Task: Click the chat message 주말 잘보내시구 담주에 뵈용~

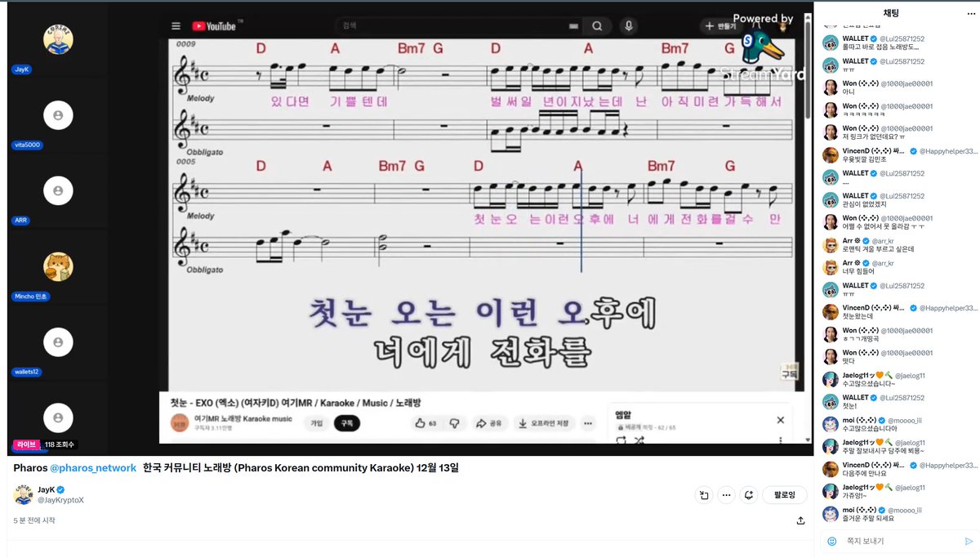Action: pos(884,450)
